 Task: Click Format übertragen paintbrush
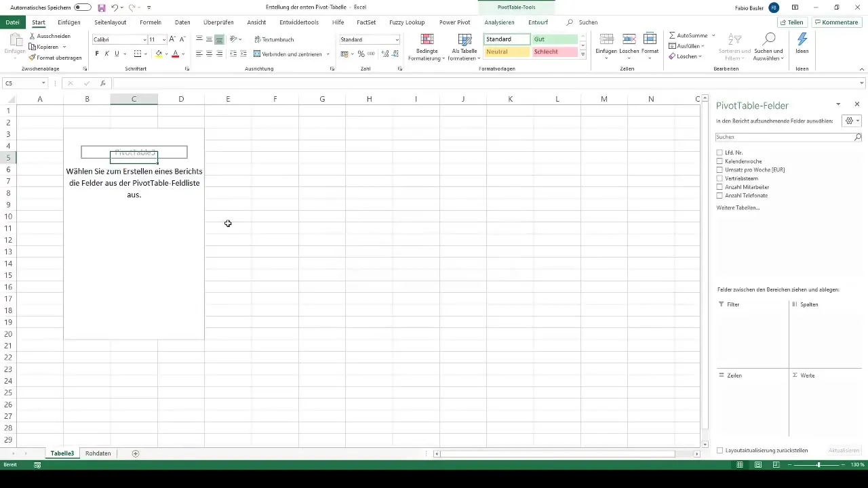32,58
